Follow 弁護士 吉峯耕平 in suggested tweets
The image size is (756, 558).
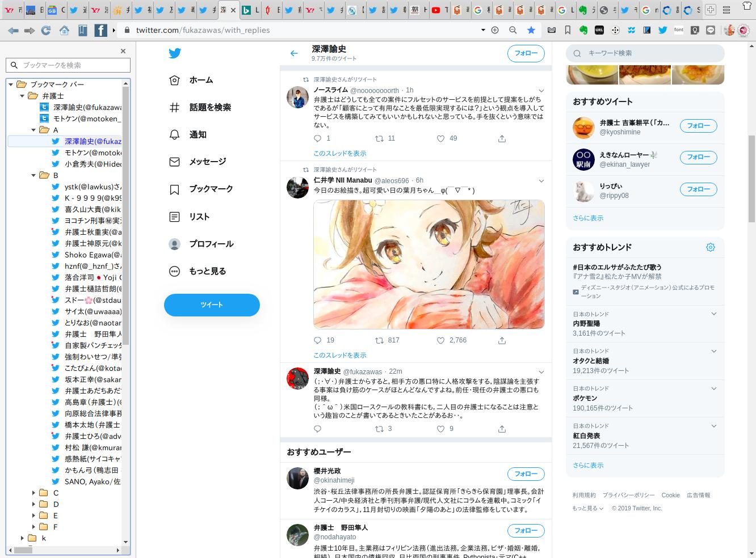(x=698, y=126)
